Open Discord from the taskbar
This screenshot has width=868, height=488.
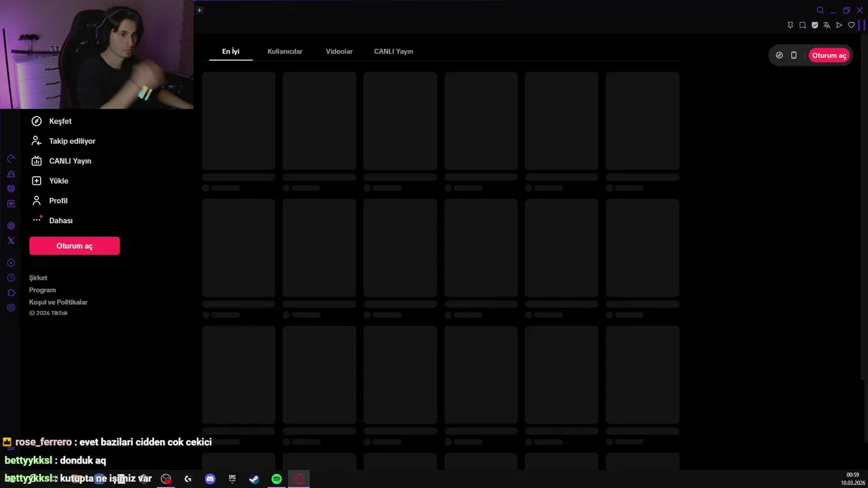tap(210, 479)
